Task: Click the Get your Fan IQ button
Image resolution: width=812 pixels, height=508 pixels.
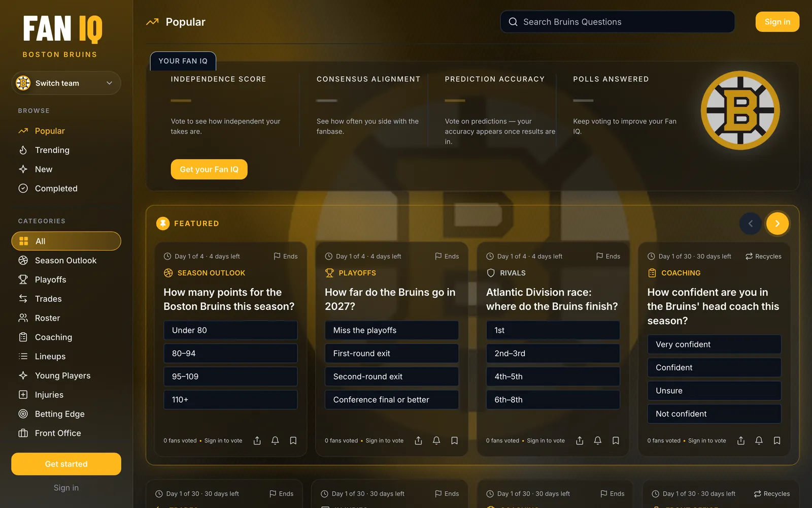Action: pos(209,169)
